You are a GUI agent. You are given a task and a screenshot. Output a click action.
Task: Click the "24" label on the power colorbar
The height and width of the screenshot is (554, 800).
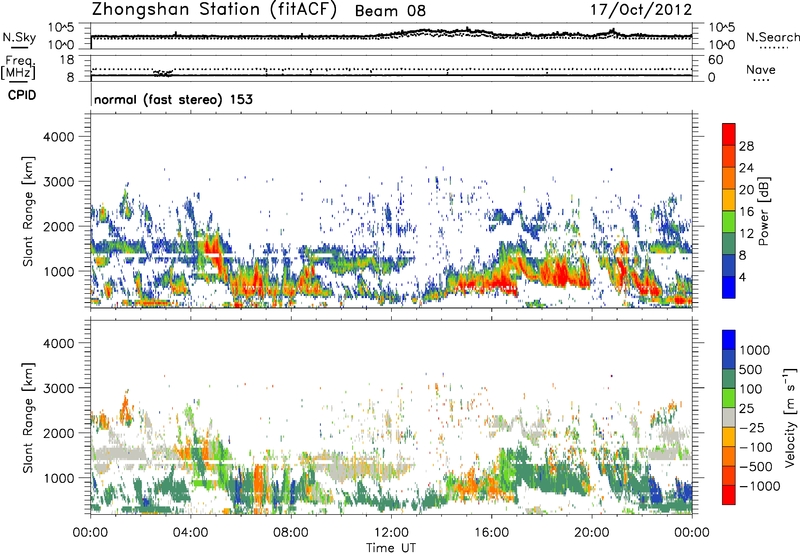[746, 168]
